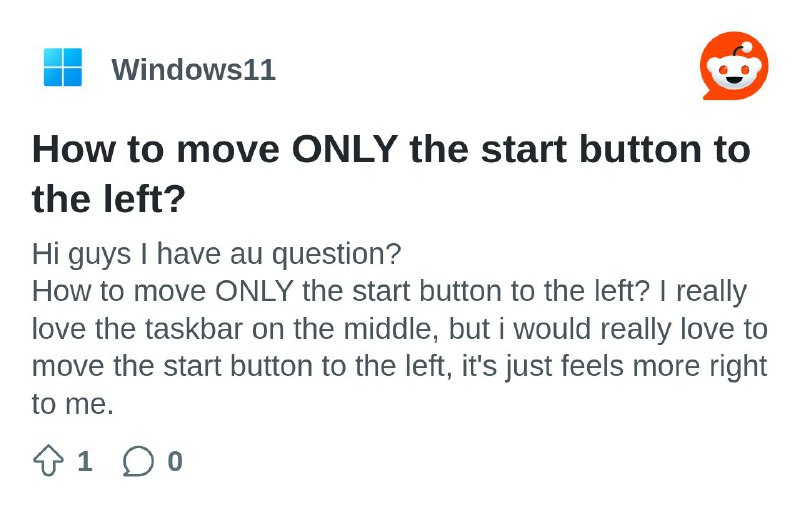This screenshot has width=800, height=514.
Task: Open the post title about start button
Action: 391,174
